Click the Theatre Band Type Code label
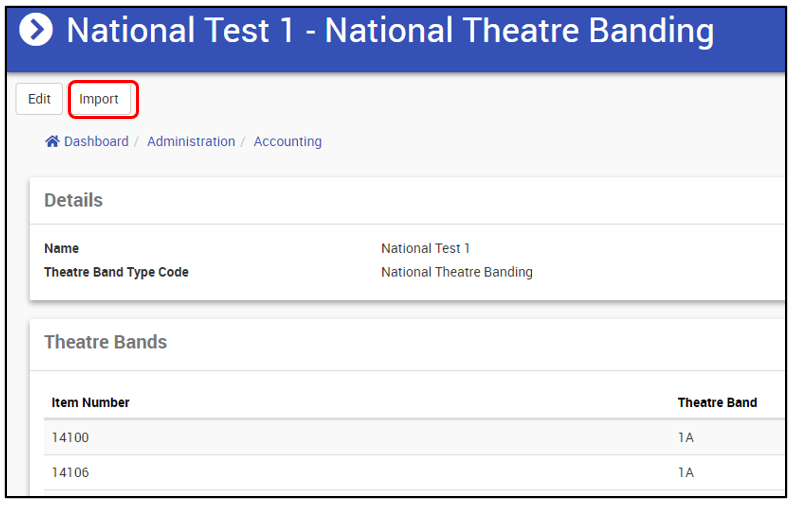The width and height of the screenshot is (791, 506). (x=116, y=272)
